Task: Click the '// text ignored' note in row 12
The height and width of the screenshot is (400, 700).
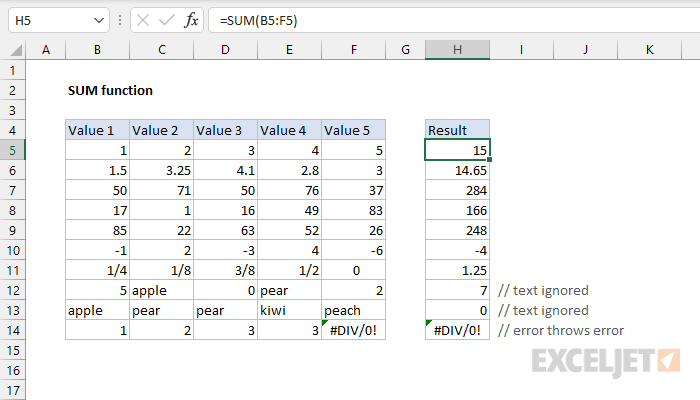Action: 543,291
